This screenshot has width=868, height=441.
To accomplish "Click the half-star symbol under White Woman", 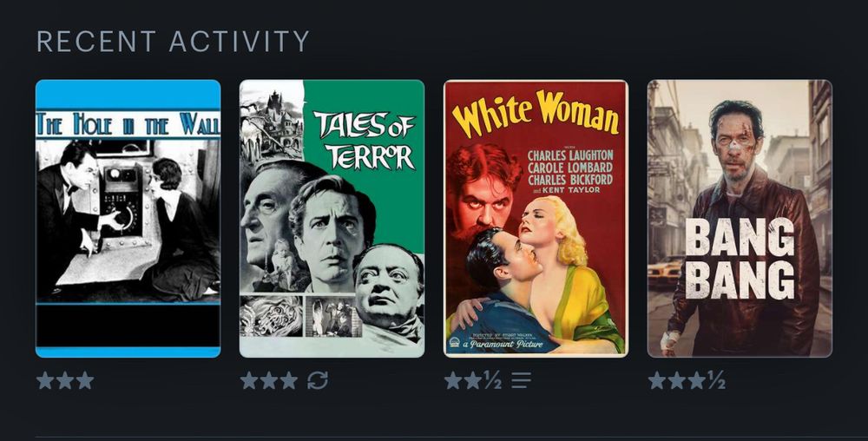I will click(x=493, y=380).
